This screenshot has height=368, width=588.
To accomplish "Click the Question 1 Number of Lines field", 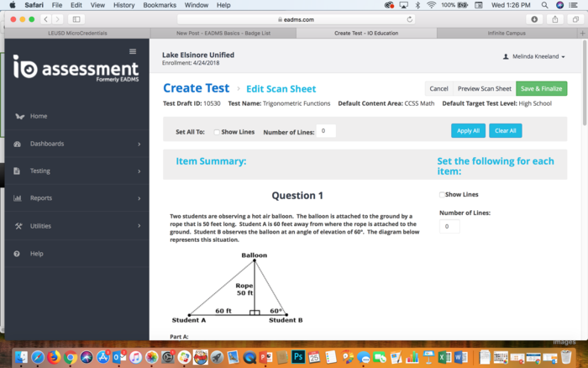I will coord(449,227).
